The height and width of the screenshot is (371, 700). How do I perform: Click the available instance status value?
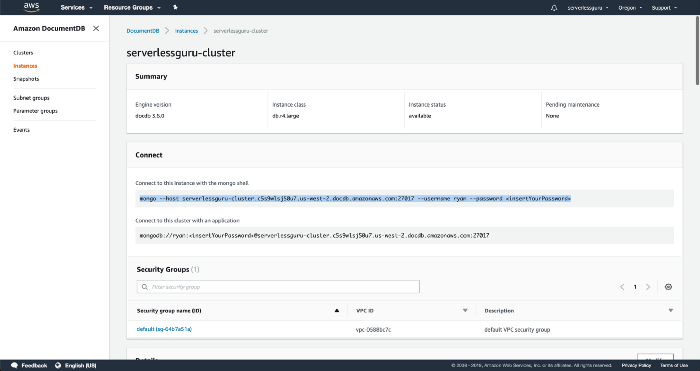pos(420,116)
